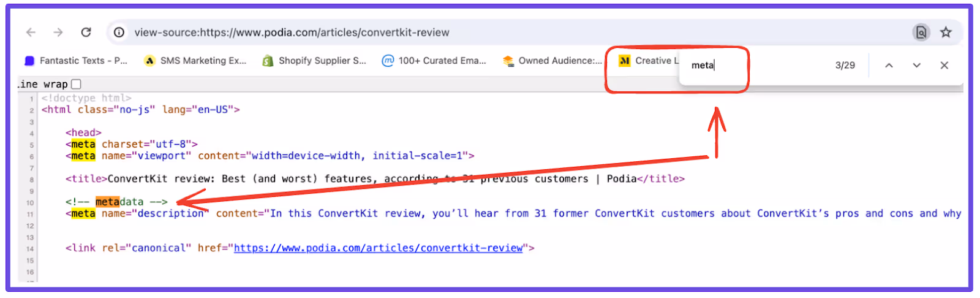Click the name="description" attribute text
The image size is (980, 298).
point(156,213)
